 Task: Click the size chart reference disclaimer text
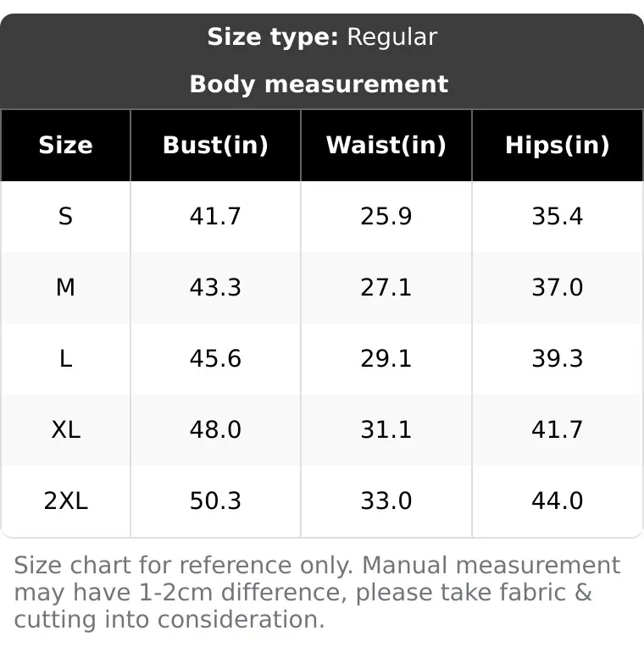(x=317, y=592)
